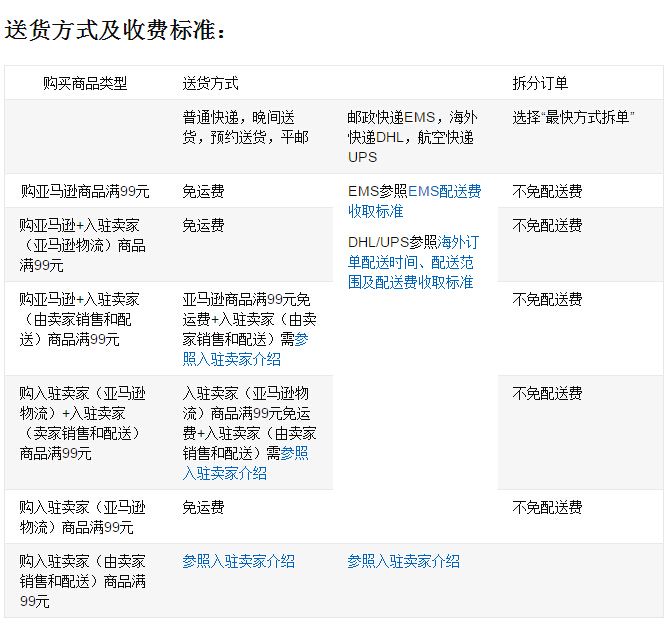
Task: Click 不免配送费 in the 亚马逊+入驻卖家（由卖家销售和配送）row
Action: coord(547,299)
